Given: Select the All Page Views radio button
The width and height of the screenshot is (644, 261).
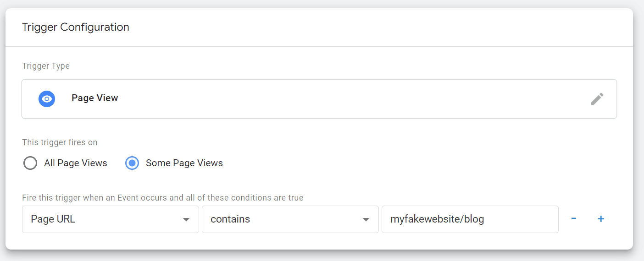Looking at the screenshot, I should [x=30, y=163].
